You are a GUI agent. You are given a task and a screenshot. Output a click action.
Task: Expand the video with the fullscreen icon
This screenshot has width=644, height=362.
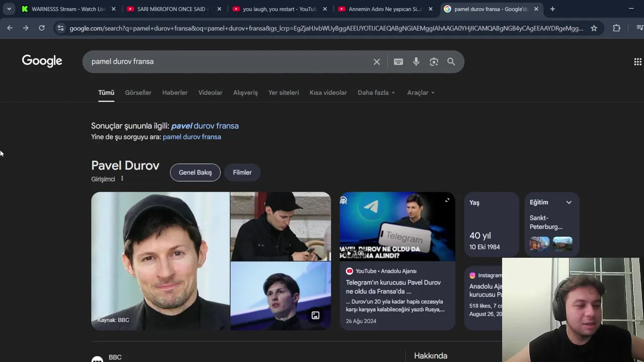(447, 200)
